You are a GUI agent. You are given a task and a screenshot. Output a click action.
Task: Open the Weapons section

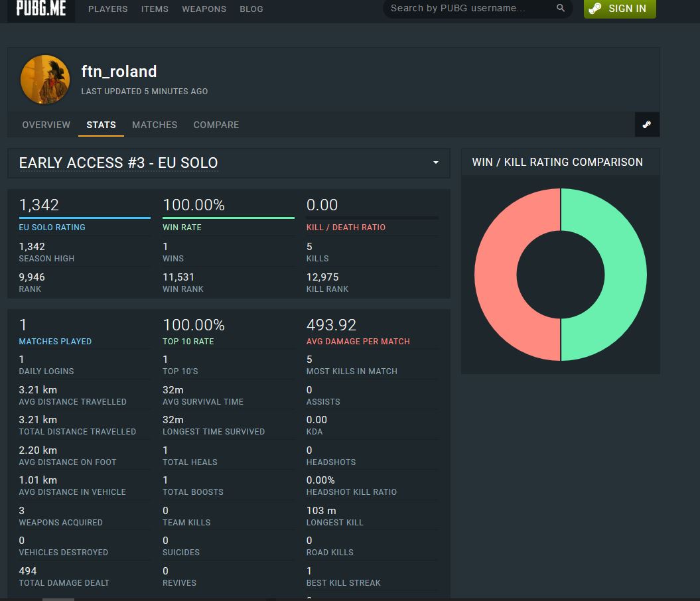[x=204, y=9]
